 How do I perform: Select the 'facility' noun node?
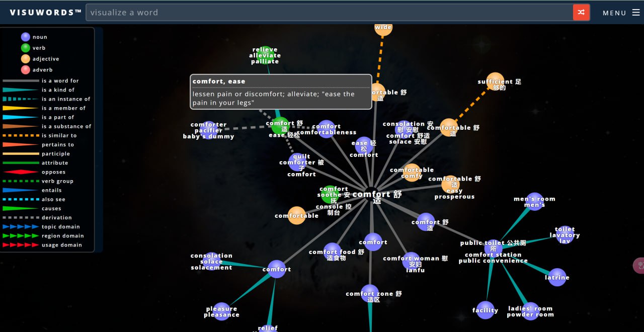point(486,310)
